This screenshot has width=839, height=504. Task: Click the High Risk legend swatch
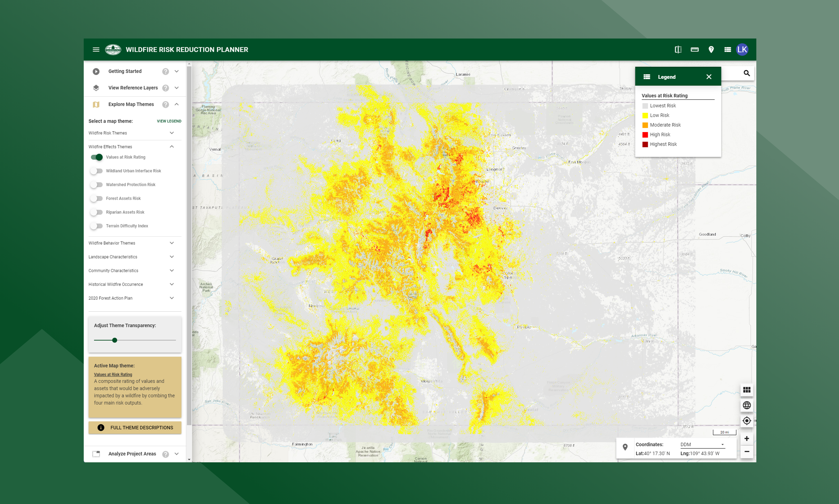point(645,135)
